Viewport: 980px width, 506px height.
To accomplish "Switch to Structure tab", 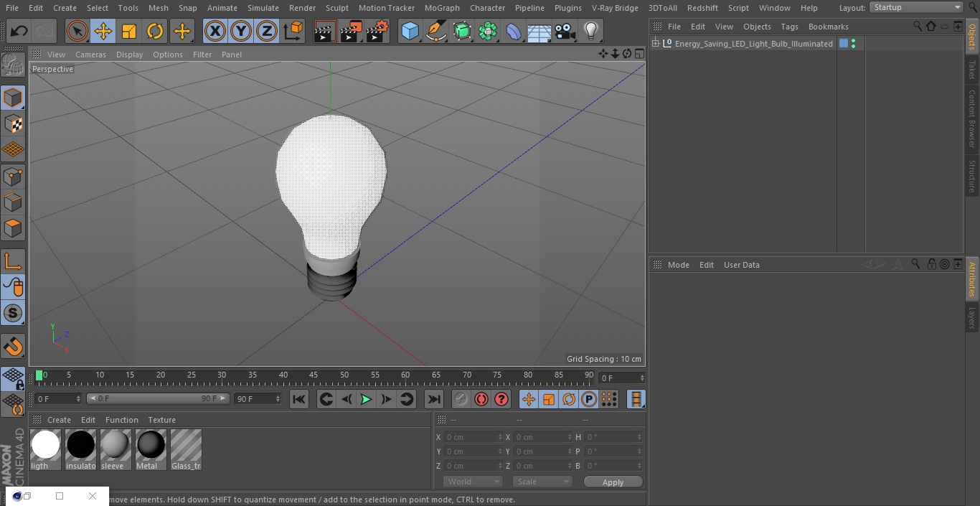I will 972,177.
